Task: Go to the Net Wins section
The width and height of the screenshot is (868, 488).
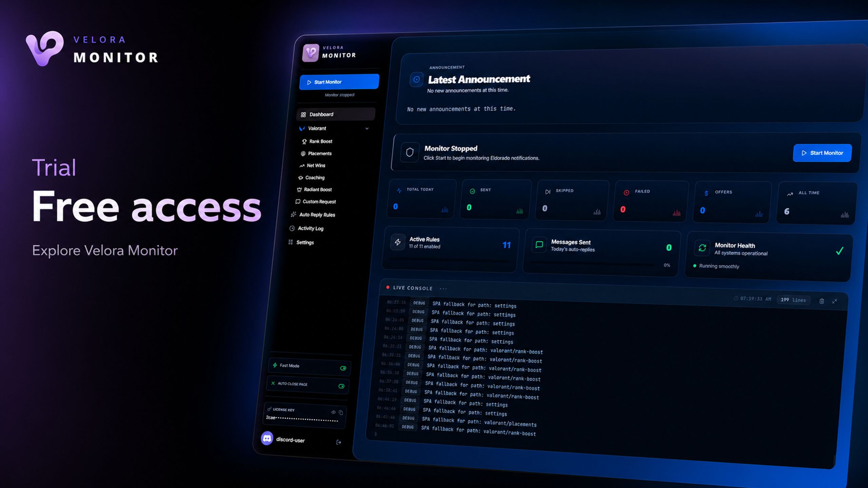Action: click(312, 165)
